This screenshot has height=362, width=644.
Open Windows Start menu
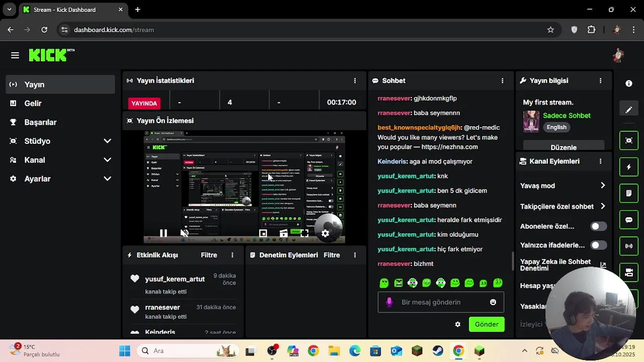click(x=125, y=351)
